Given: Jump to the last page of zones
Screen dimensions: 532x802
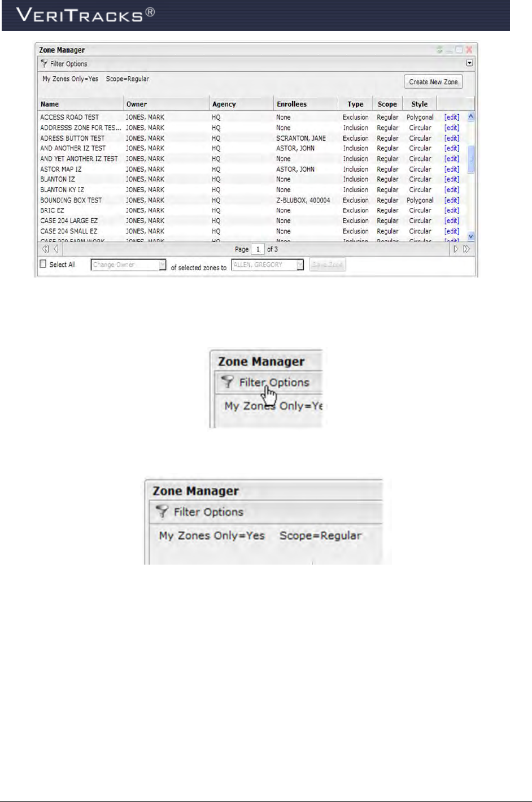Looking at the screenshot, I should coord(466,249).
